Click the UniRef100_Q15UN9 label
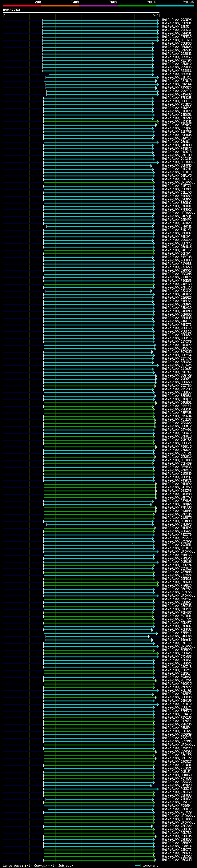 click(x=177, y=474)
